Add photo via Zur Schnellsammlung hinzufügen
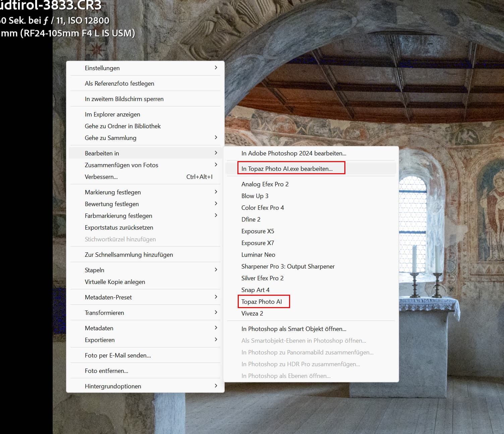Screen dimensions: 504x434 [x=129, y=255]
